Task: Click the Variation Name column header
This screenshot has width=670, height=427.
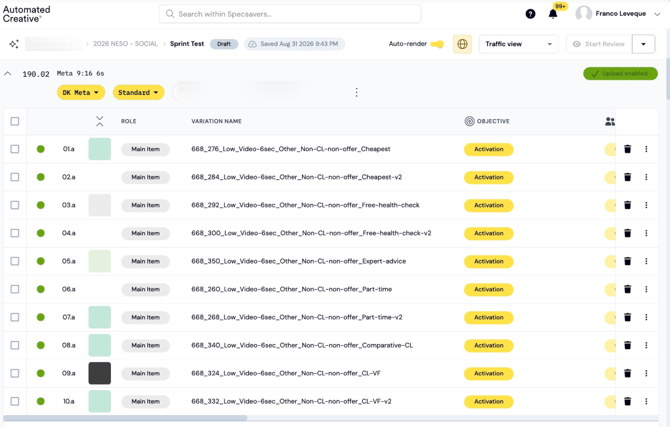Action: (216, 121)
